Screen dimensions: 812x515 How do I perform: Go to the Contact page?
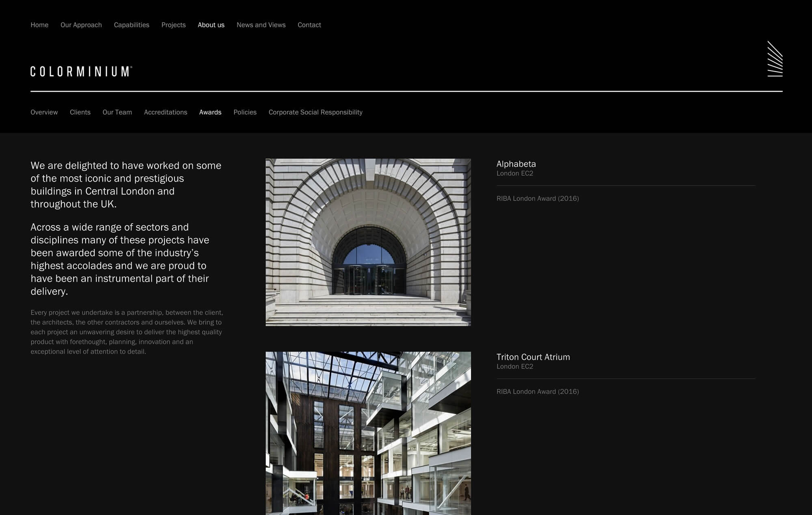(x=309, y=25)
